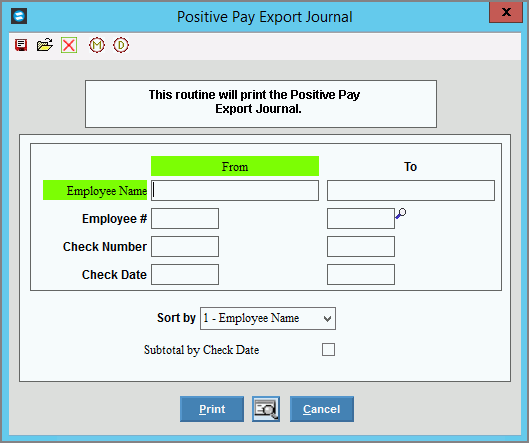The width and height of the screenshot is (529, 443).
Task: Click the print preview icon button
Action: (266, 409)
